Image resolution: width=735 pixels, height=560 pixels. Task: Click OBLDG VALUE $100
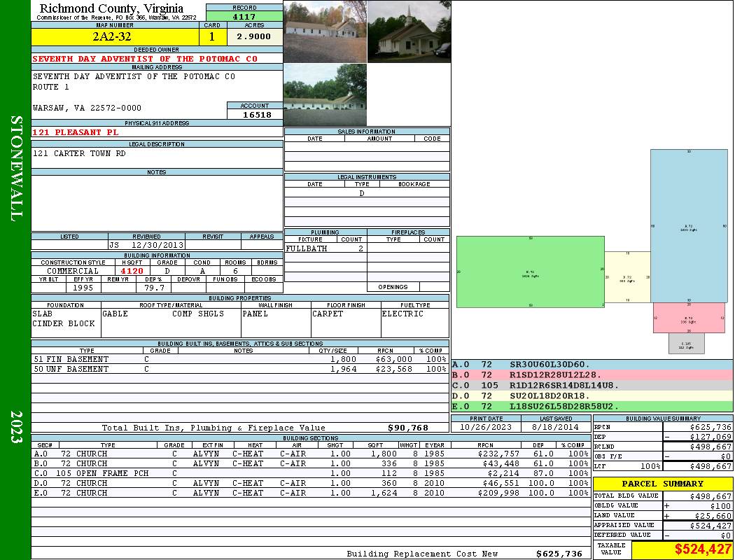click(720, 505)
